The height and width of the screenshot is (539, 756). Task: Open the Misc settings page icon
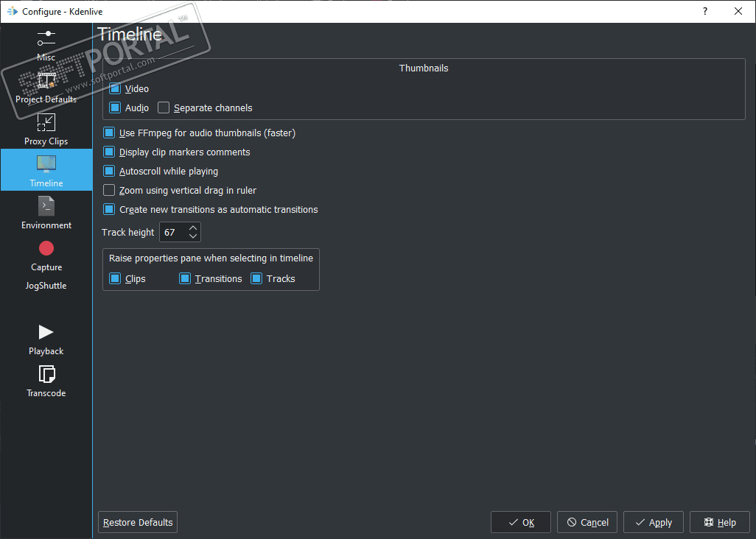(x=46, y=38)
